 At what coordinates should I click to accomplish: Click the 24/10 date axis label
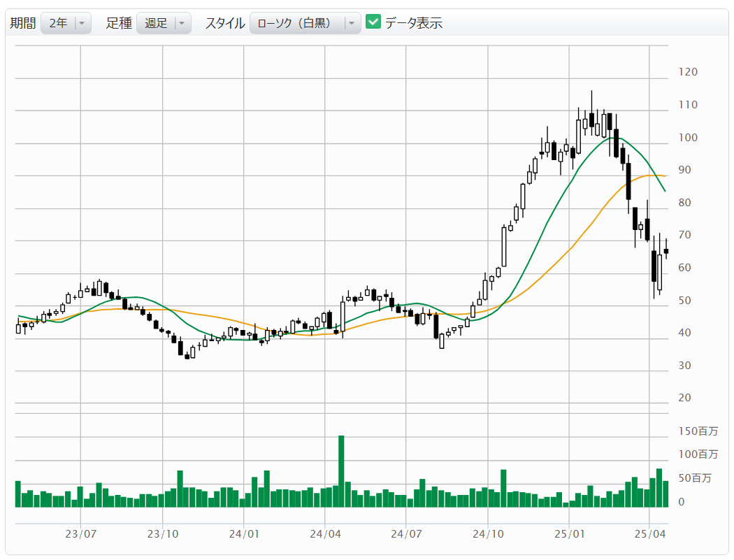(x=488, y=534)
